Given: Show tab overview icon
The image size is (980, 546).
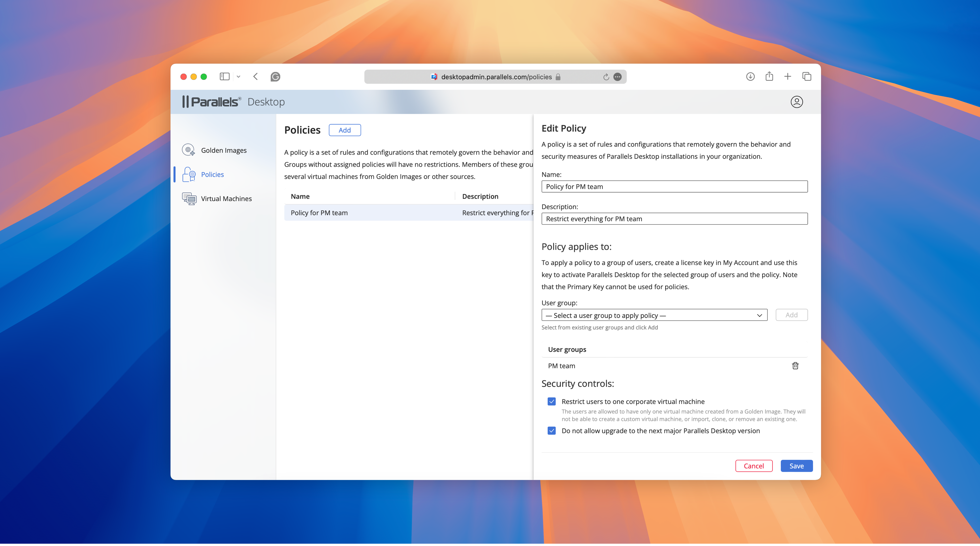Looking at the screenshot, I should pos(807,76).
